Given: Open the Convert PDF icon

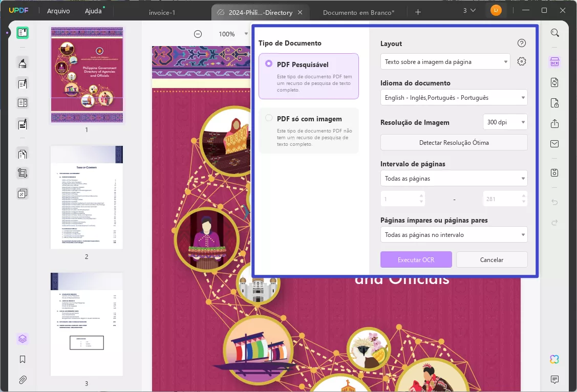Looking at the screenshot, I should point(554,82).
